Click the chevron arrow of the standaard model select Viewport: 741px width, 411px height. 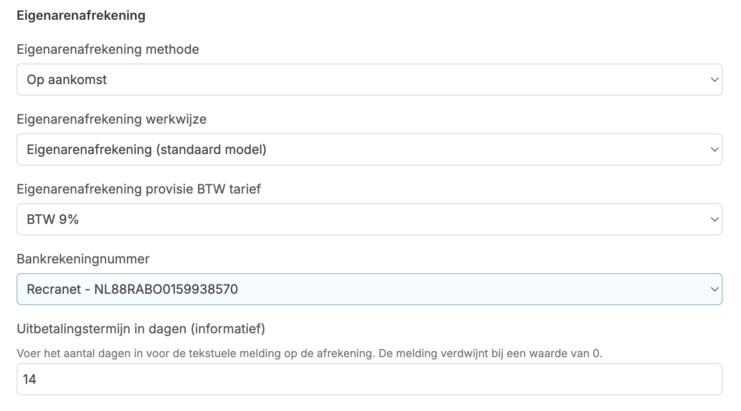(x=713, y=150)
